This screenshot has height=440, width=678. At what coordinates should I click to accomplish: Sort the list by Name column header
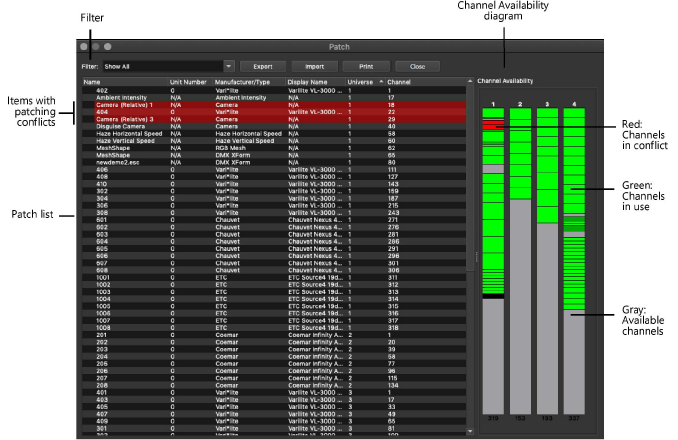pyautogui.click(x=125, y=82)
